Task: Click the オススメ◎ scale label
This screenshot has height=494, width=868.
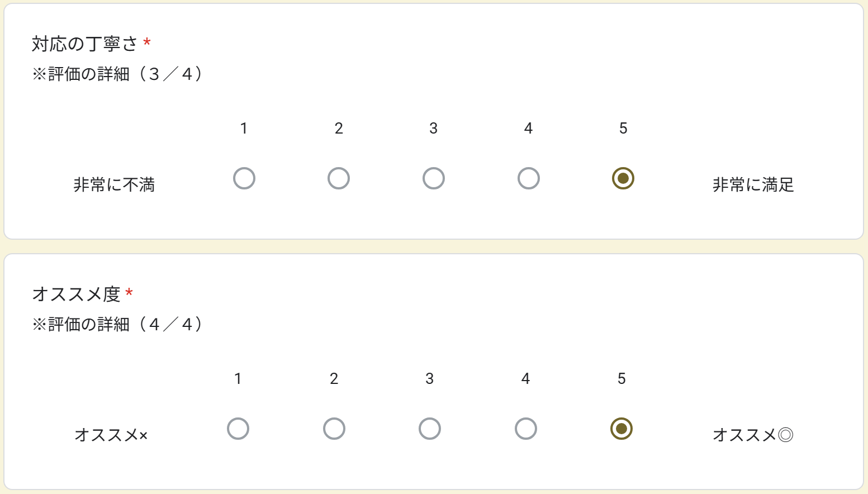Action: (x=753, y=435)
